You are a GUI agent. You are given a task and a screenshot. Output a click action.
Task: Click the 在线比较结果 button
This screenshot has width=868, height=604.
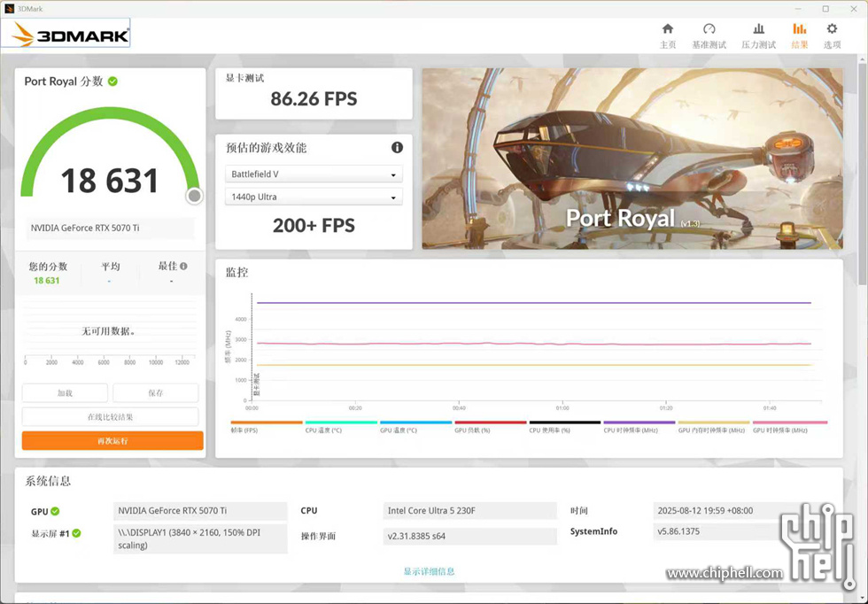[x=110, y=417]
